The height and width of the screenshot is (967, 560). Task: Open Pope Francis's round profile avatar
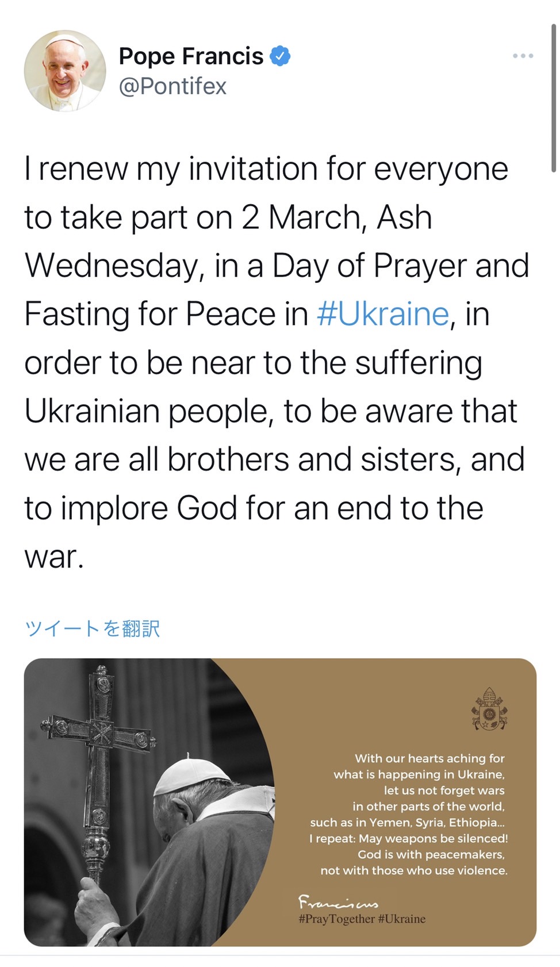point(65,70)
